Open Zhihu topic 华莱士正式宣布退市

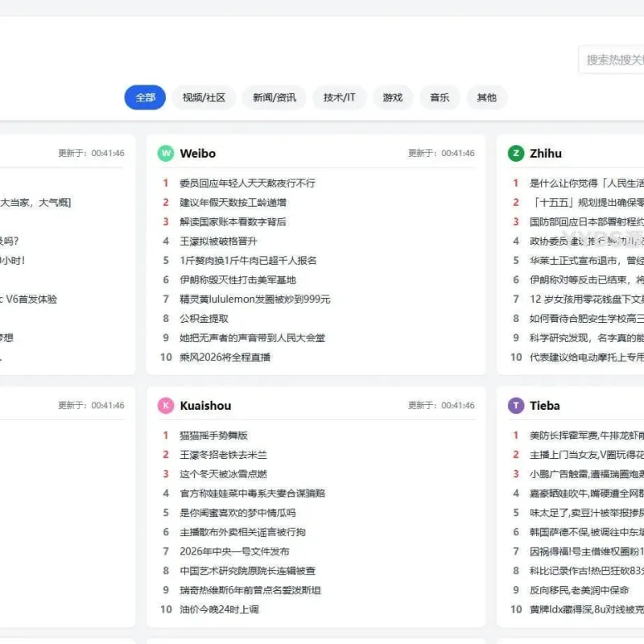click(587, 260)
